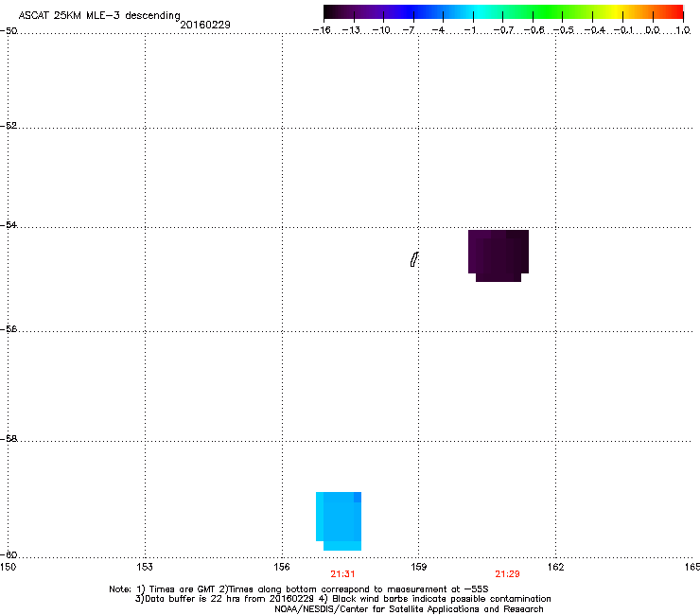This screenshot has width=700, height=615.
Task: Click the colorbar label -0.5
Action: [x=564, y=30]
